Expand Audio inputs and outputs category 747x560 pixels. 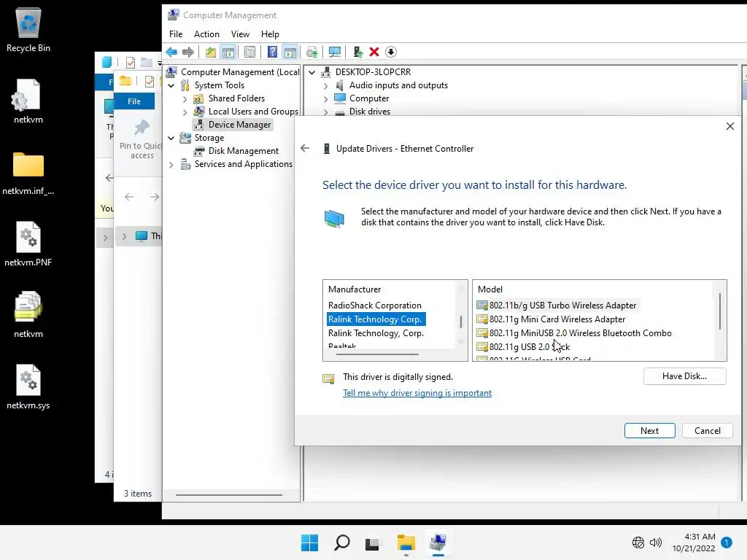point(326,86)
